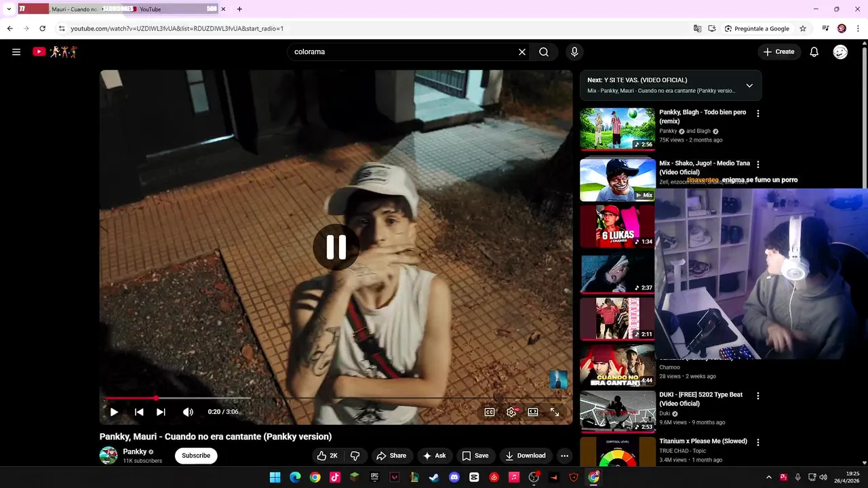Seek on the red video progress bar
Screen dimensions: 868x488
coord(337,398)
